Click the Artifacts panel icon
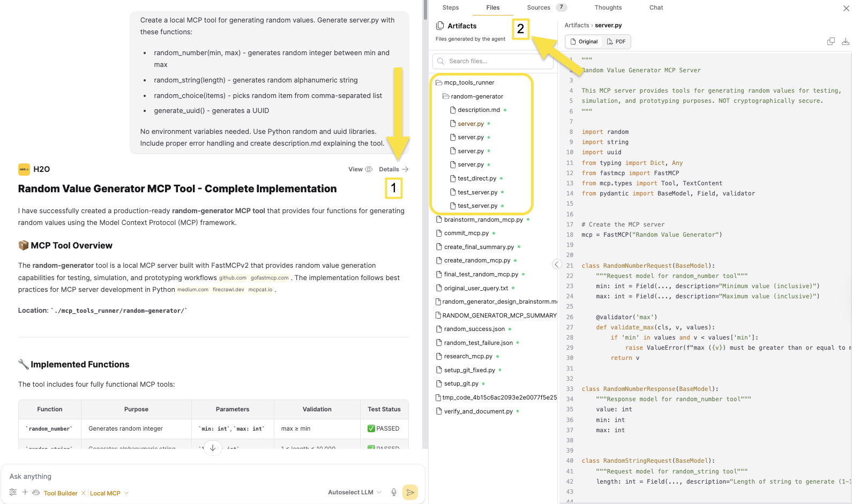Image resolution: width=852 pixels, height=504 pixels. click(x=440, y=26)
